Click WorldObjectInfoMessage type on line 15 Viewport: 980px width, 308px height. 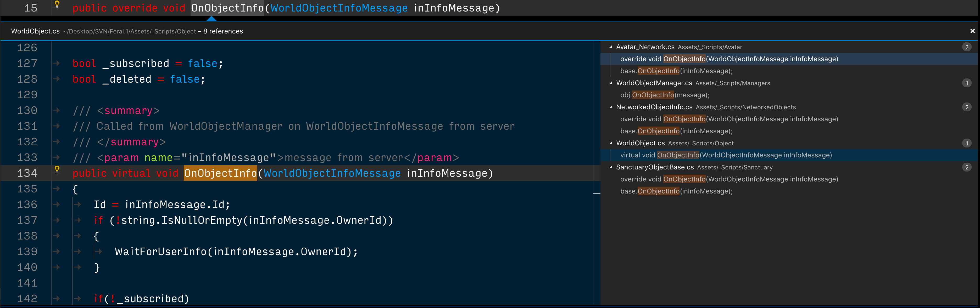[x=339, y=8]
